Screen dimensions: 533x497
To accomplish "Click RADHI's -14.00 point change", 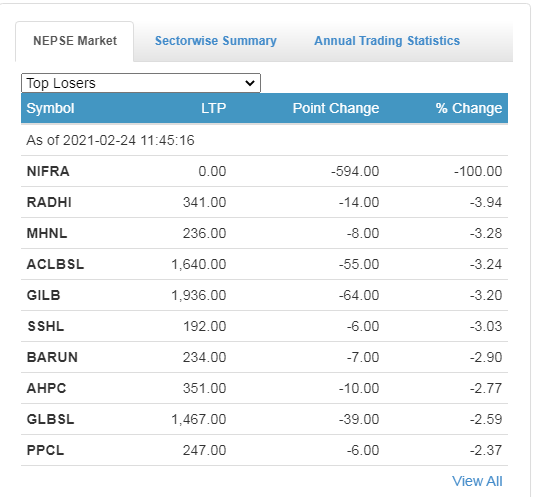I will coord(359,202).
